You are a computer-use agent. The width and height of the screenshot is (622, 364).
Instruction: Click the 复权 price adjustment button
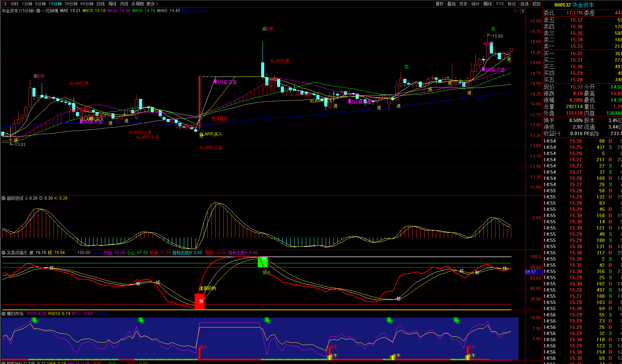tap(440, 4)
